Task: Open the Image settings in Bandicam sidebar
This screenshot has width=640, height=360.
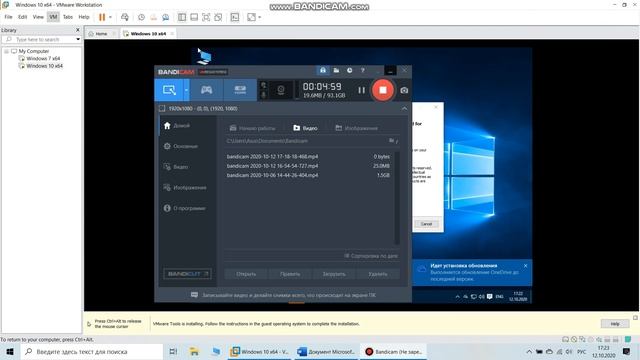Action: pyautogui.click(x=185, y=188)
